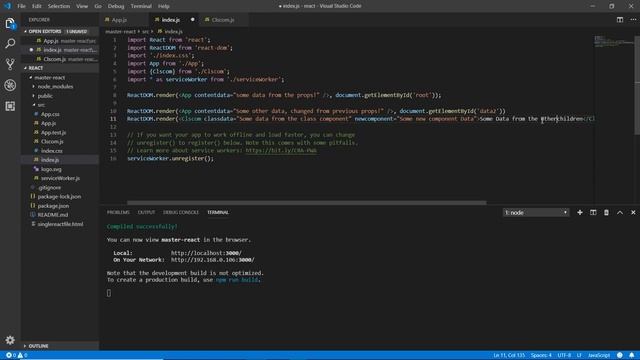Click the 192.168.0.106:3000 network URL
Viewport: 640px width, 360px height.
point(213,260)
